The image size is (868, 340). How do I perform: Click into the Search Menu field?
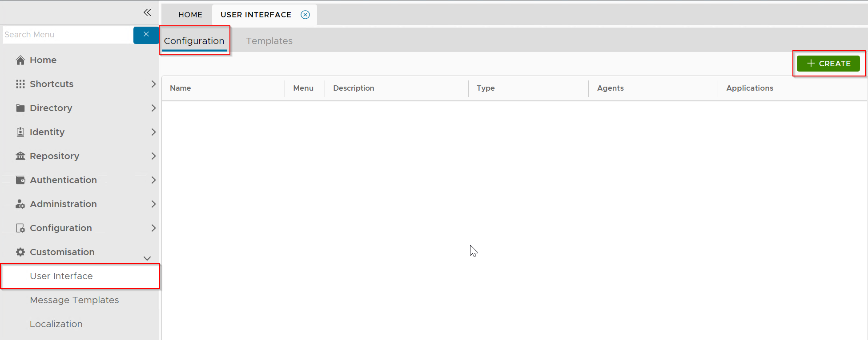(67, 35)
